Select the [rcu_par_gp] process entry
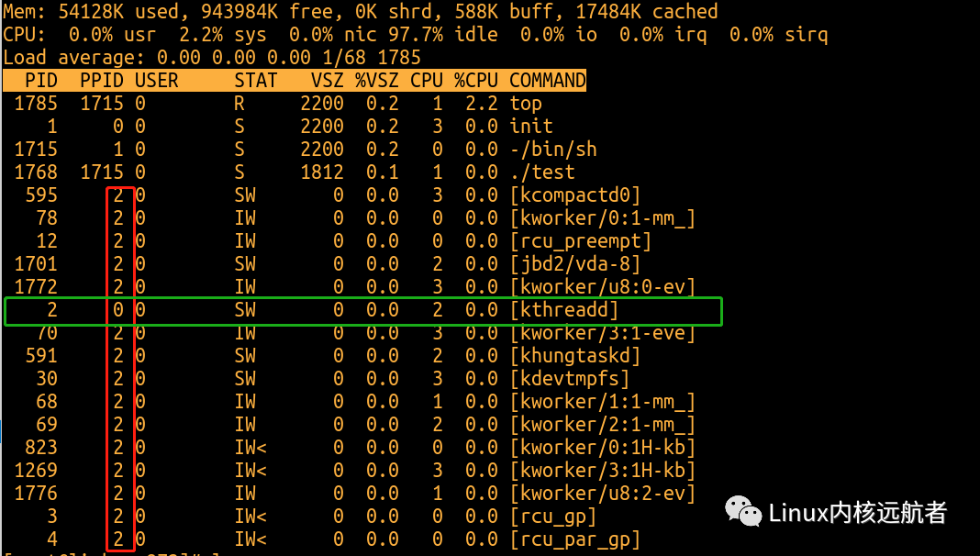Image resolution: width=980 pixels, height=556 pixels. pyautogui.click(x=575, y=539)
